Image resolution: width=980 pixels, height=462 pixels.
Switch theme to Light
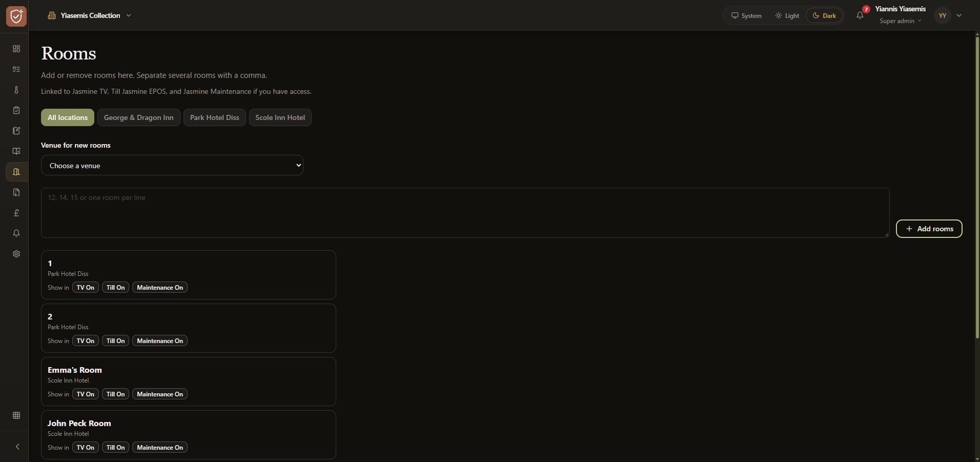(787, 15)
